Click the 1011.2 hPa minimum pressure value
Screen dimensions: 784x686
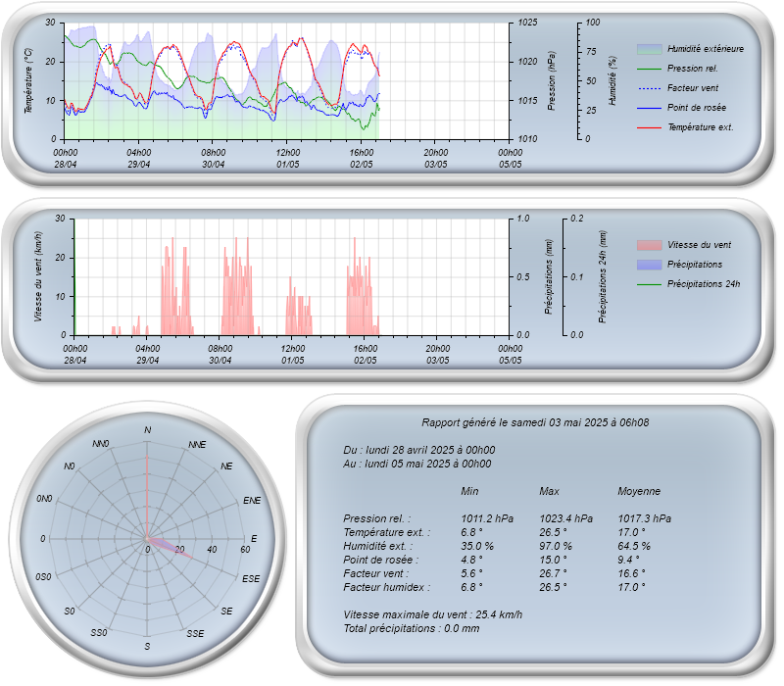pos(487,518)
